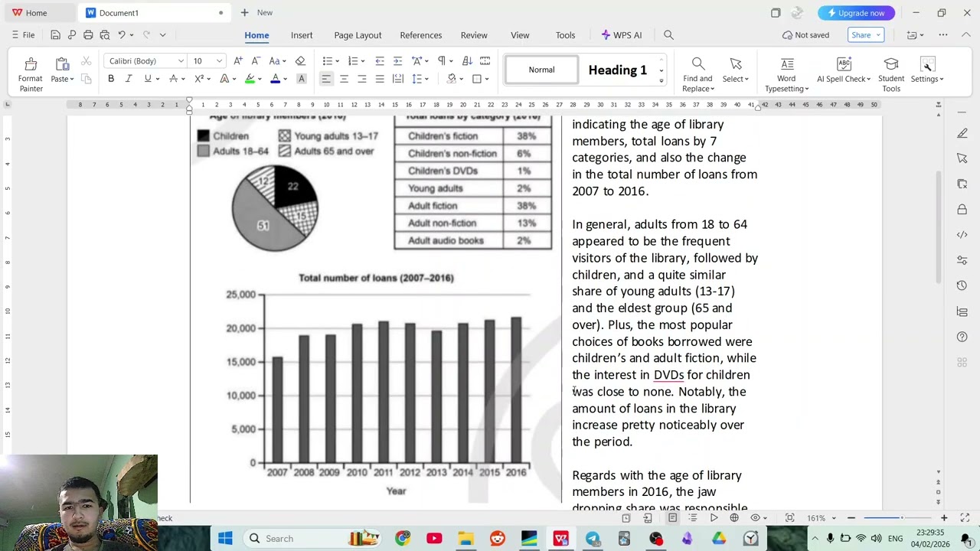This screenshot has height=551, width=980.
Task: Open the WPS AI button
Action: 622,35
